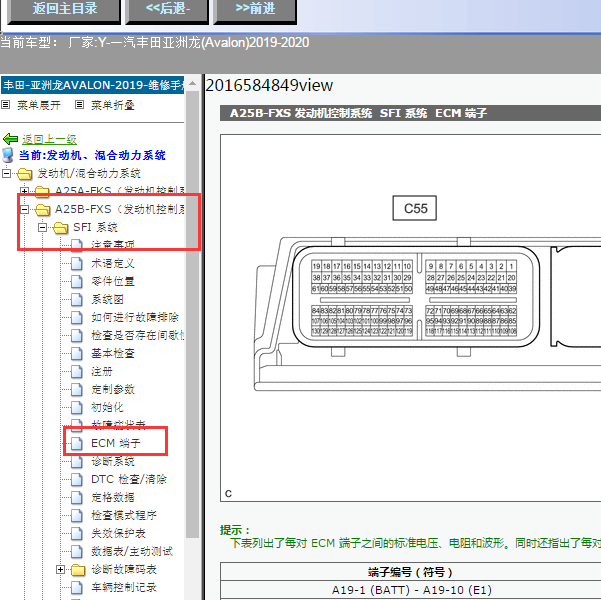Viewport: 601px width, 600px height.
Task: Click document icon beside 定格数据
Action: coord(77,497)
